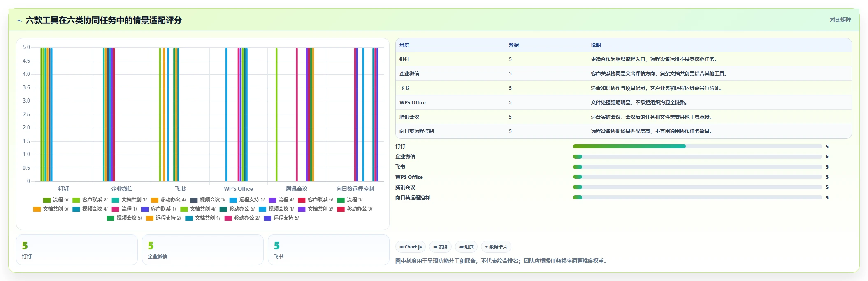
Task: Hide the 移动办公 5/ dataset in legend
Action: point(237,209)
